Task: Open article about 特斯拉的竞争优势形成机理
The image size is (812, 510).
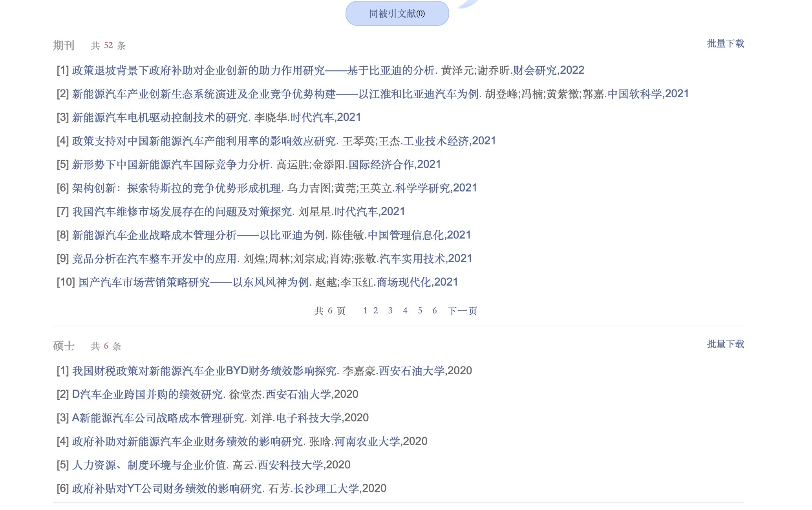Action: tap(177, 188)
